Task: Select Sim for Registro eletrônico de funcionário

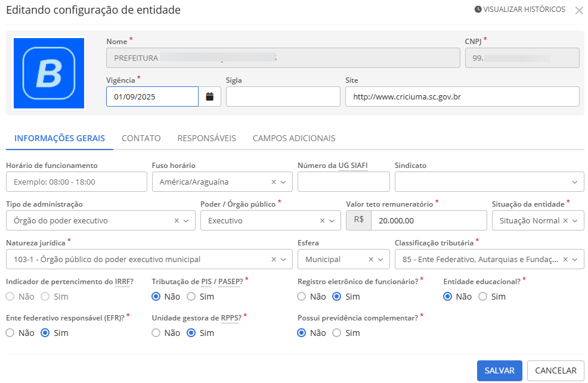Action: 337,297
